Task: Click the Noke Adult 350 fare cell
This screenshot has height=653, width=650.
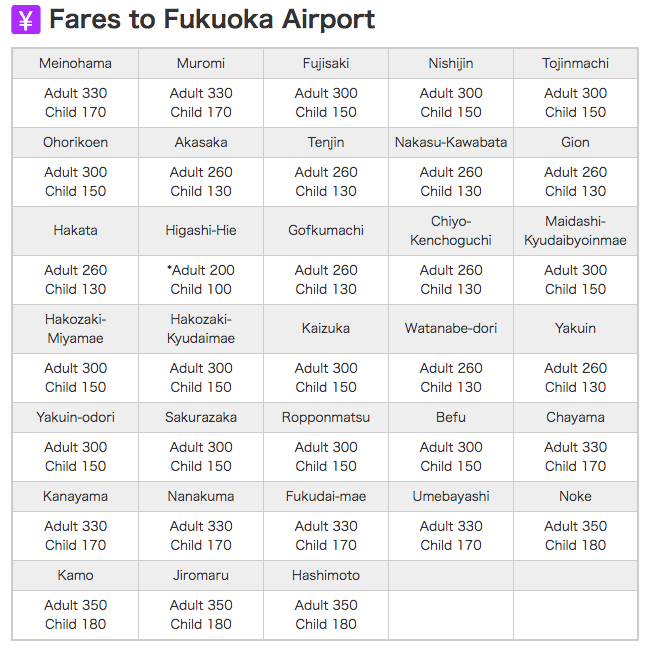Action: click(x=575, y=536)
